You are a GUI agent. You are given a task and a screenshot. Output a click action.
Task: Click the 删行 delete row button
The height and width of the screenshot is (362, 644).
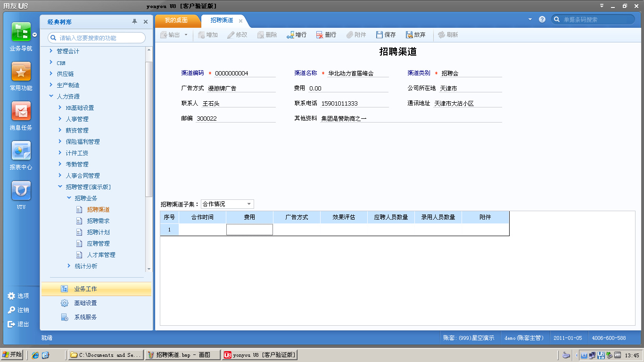click(x=326, y=35)
